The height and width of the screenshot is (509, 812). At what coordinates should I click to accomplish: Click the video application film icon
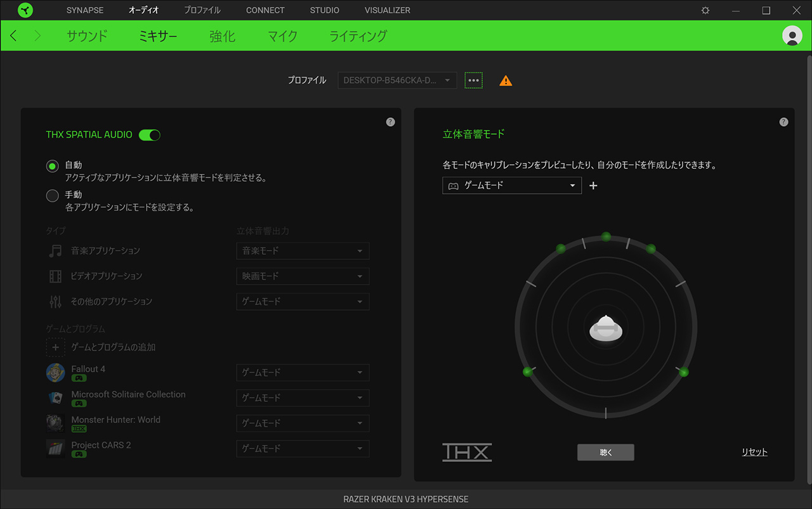[x=55, y=276]
